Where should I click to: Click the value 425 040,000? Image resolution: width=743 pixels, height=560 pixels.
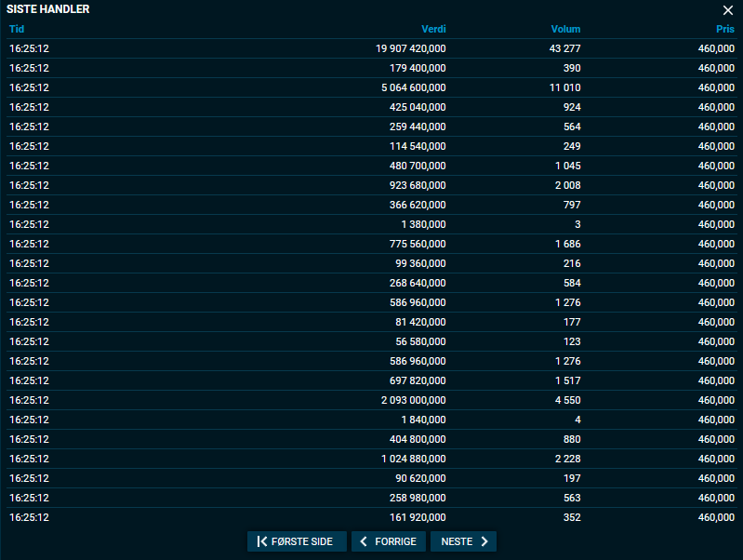coord(418,107)
